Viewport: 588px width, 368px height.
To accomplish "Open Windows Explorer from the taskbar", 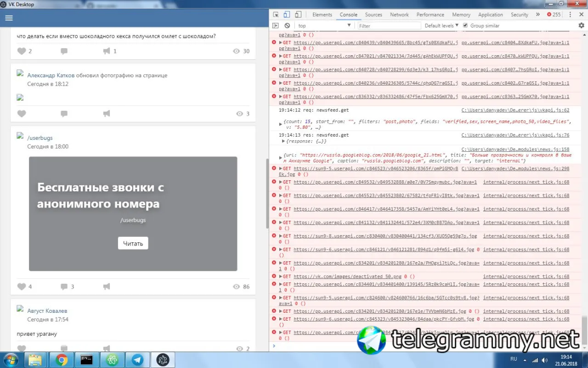I will pos(36,360).
